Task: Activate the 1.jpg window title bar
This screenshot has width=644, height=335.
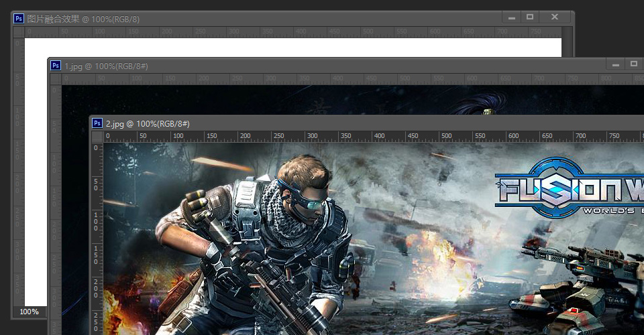Action: (x=346, y=66)
